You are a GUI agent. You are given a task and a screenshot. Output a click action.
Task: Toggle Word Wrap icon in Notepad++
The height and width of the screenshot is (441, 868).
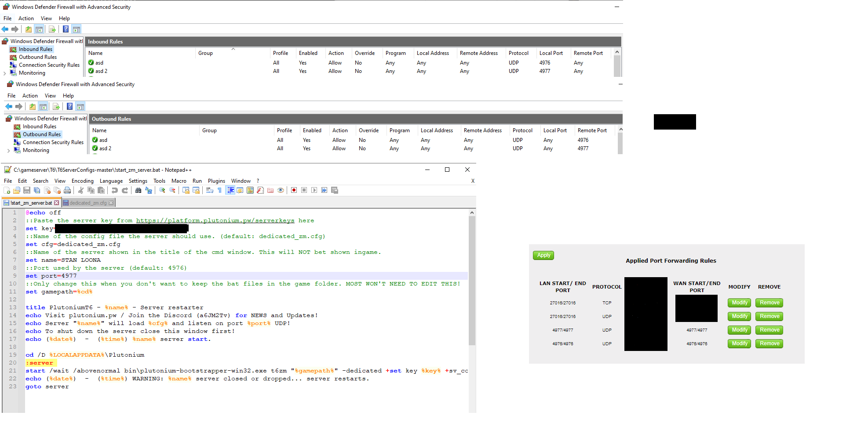pos(210,190)
